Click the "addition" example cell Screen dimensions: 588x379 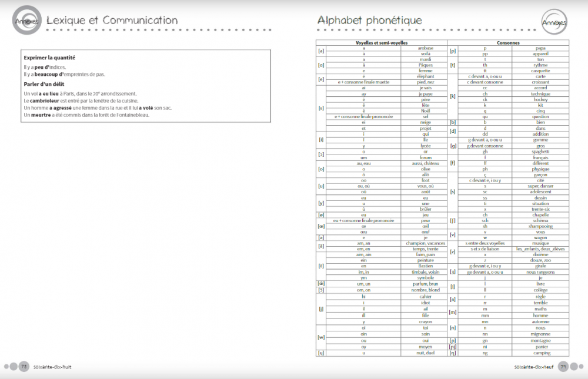point(540,134)
